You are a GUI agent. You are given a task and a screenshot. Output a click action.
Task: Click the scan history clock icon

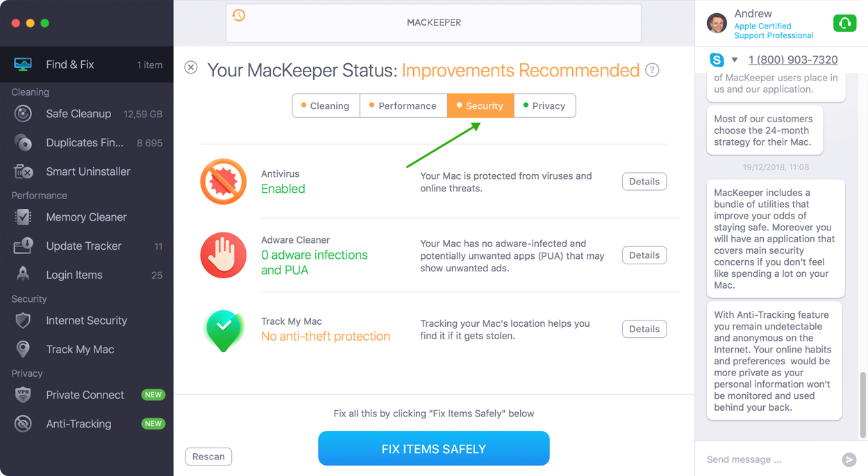click(x=239, y=15)
